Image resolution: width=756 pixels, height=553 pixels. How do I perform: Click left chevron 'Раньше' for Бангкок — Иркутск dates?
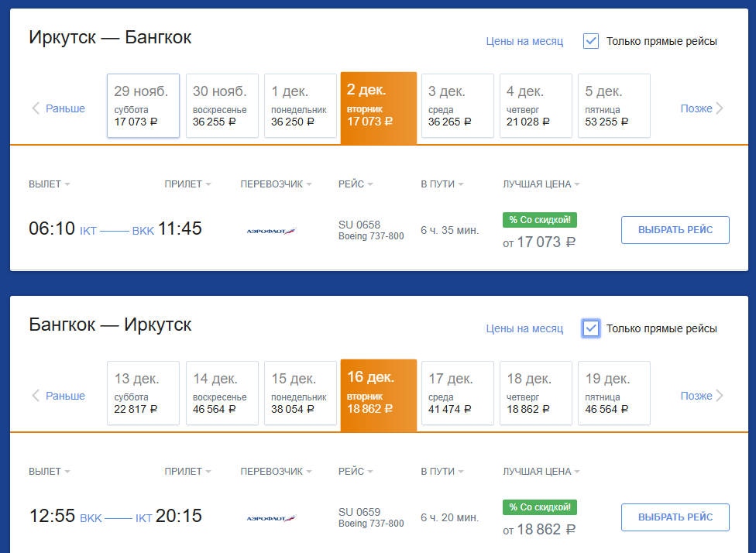[58, 396]
